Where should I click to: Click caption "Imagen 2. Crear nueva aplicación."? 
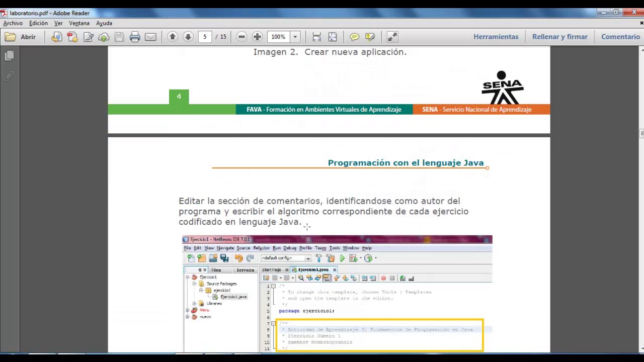click(x=330, y=52)
